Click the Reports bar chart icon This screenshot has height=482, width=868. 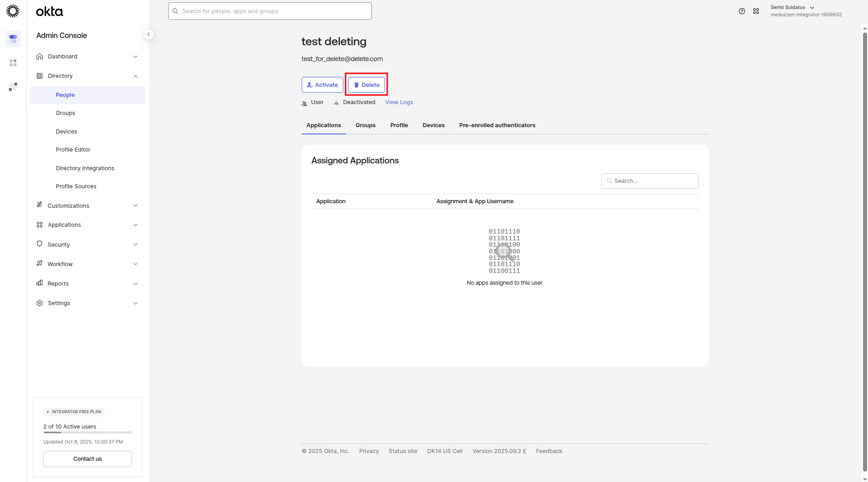click(x=39, y=283)
